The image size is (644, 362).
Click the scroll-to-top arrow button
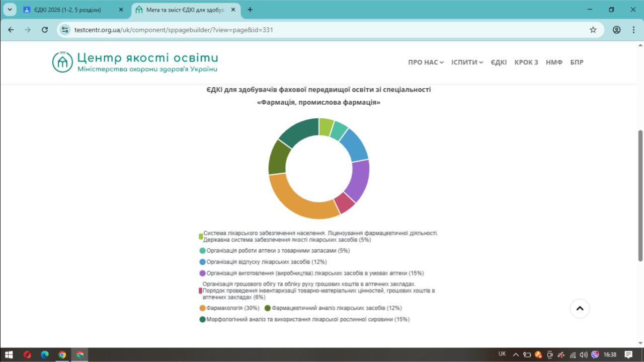[580, 309]
